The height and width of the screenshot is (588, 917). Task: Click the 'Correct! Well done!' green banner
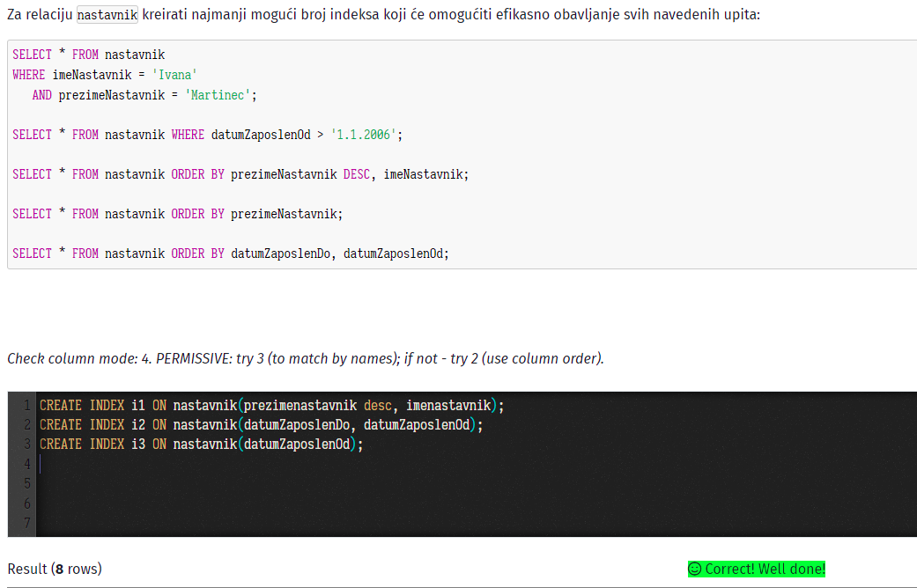[x=757, y=569]
